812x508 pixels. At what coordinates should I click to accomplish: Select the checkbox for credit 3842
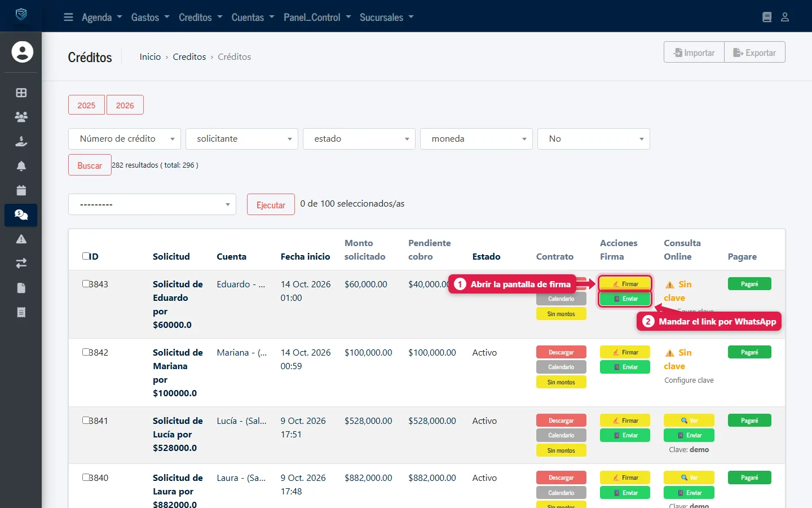[x=86, y=352]
